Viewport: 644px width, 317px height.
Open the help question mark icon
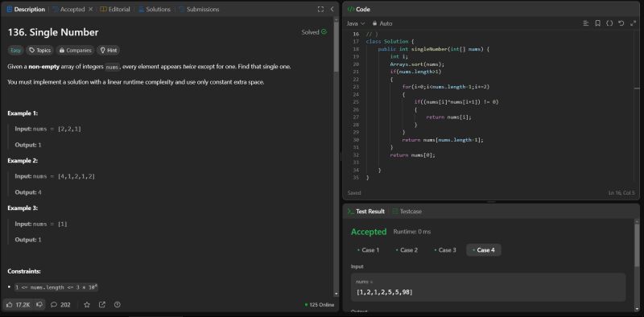118,305
